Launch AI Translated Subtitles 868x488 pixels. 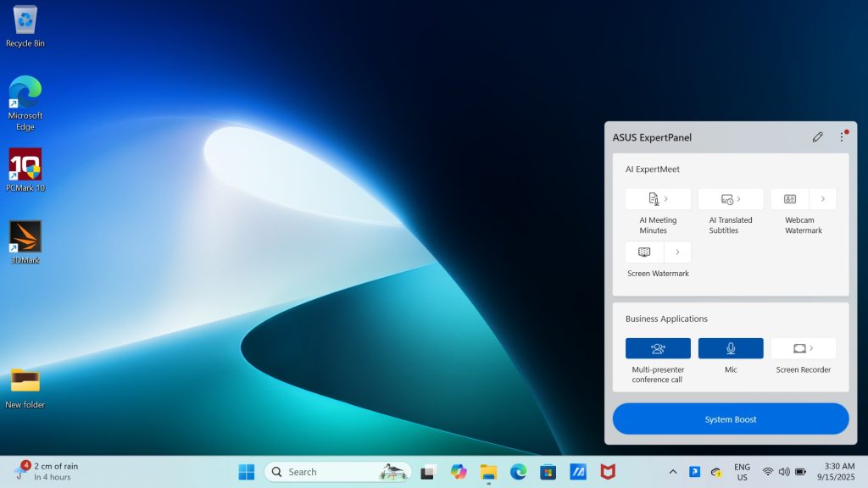coord(730,199)
